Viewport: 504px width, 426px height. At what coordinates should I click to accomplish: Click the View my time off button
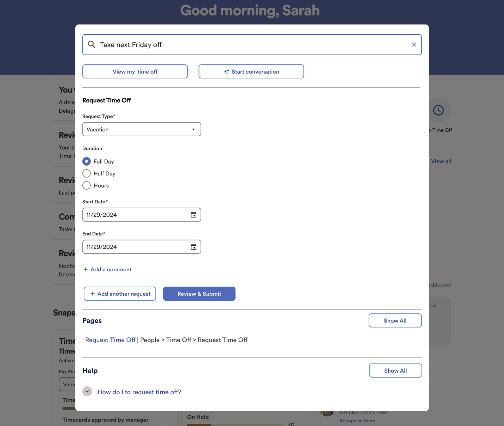(x=135, y=72)
